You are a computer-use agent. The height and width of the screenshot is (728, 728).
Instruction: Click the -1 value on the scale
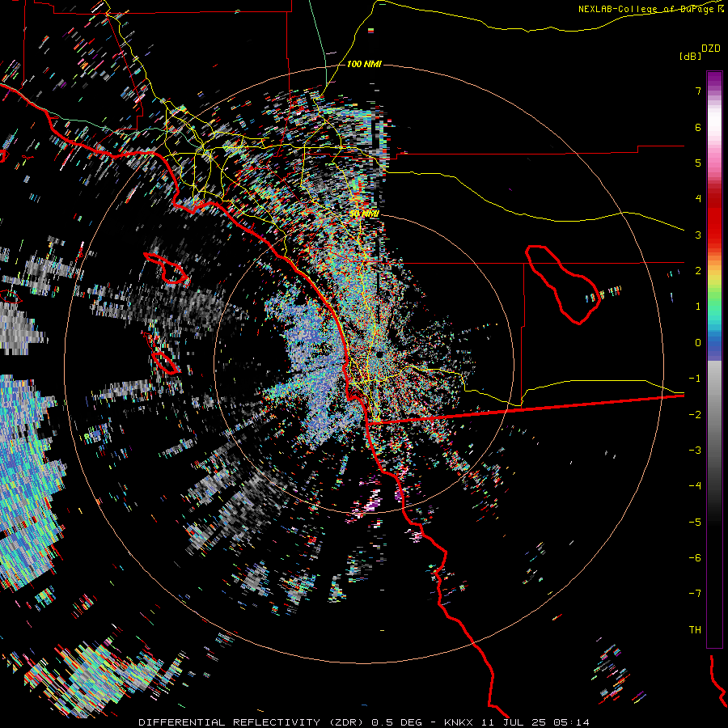(695, 379)
